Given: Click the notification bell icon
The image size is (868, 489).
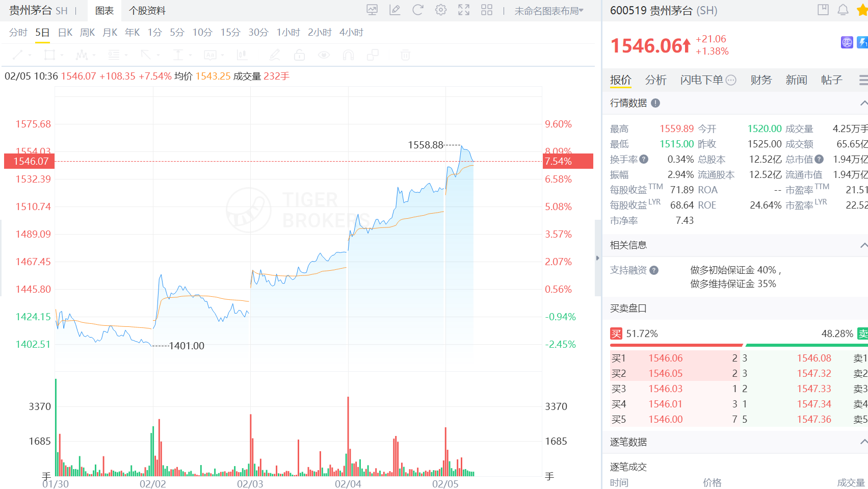Looking at the screenshot, I should (x=844, y=10).
